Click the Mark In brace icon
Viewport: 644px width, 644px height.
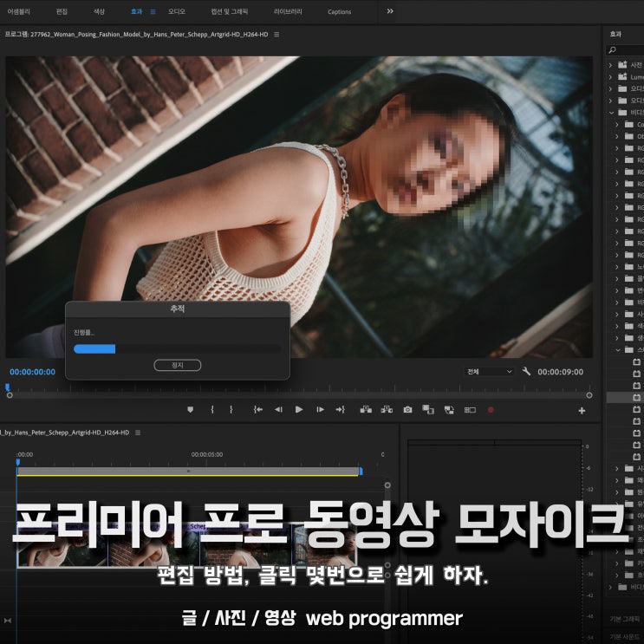coord(212,409)
